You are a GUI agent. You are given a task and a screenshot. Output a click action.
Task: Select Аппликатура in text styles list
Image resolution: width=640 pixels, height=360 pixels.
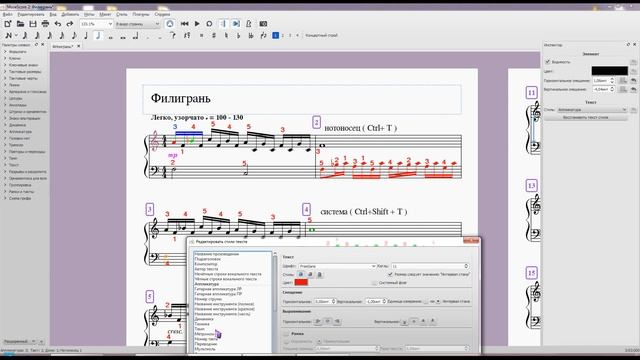(207, 284)
